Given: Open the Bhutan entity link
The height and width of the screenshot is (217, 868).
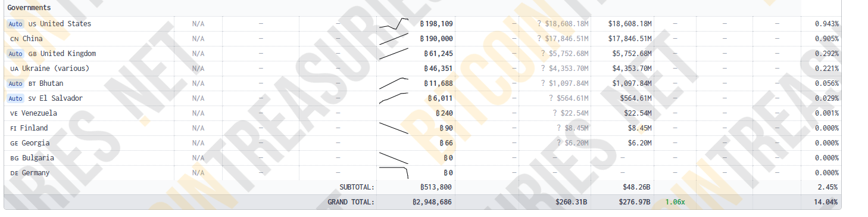Looking at the screenshot, I should [51, 83].
